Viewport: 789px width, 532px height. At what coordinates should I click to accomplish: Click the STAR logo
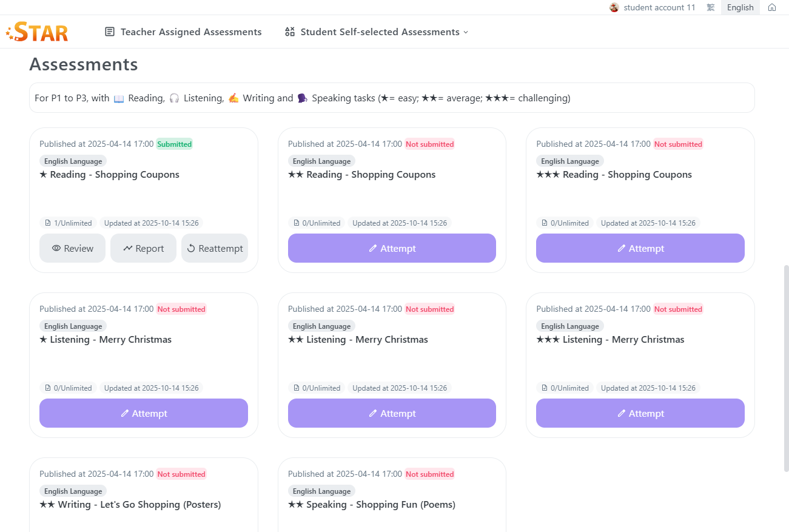coord(38,32)
